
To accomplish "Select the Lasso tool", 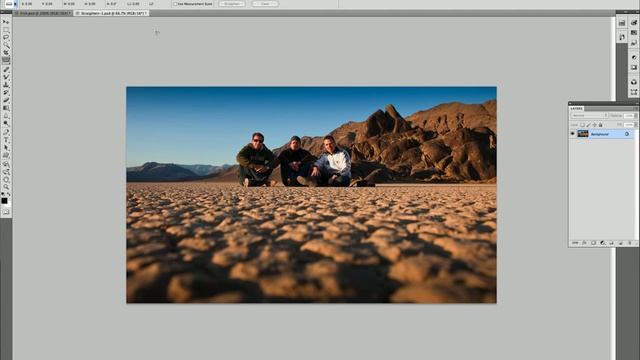I will click(6, 37).
